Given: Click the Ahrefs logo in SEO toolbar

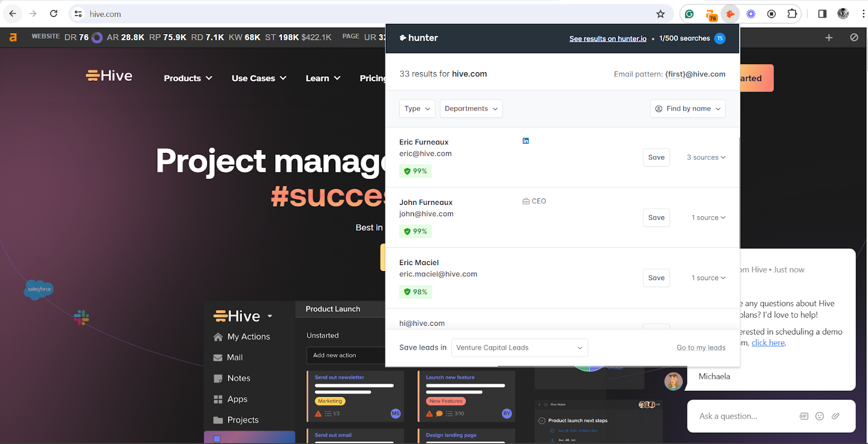Looking at the screenshot, I should [13, 37].
